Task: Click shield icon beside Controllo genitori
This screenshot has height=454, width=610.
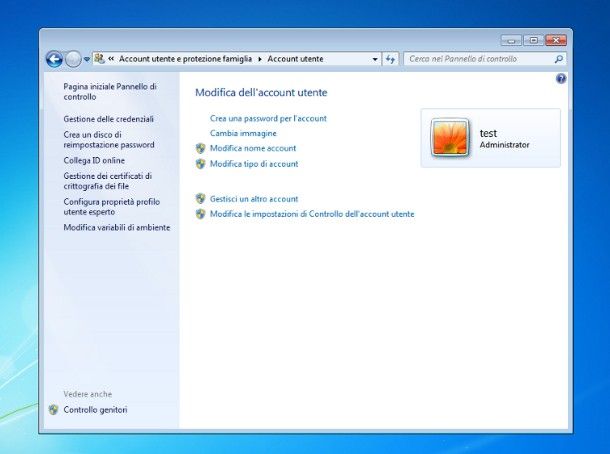Action: [x=53, y=410]
